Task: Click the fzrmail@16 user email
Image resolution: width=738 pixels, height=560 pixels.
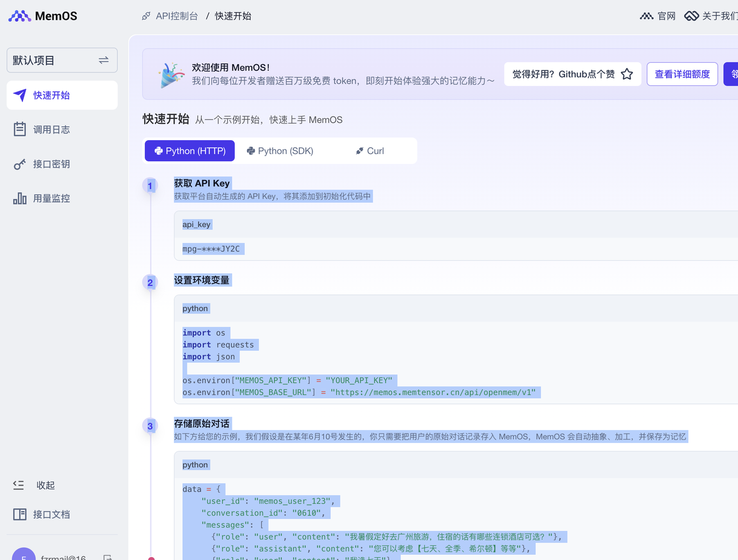Action: [x=63, y=557]
